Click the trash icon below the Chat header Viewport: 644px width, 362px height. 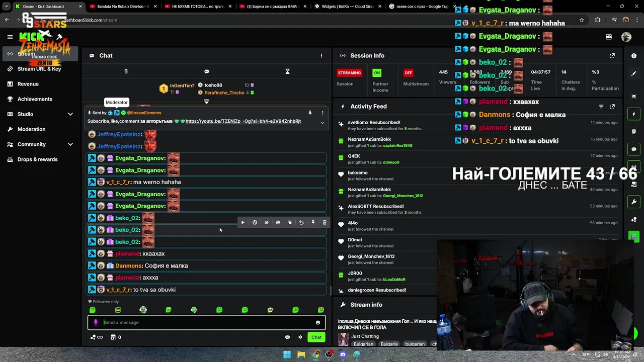pyautogui.click(x=126, y=71)
